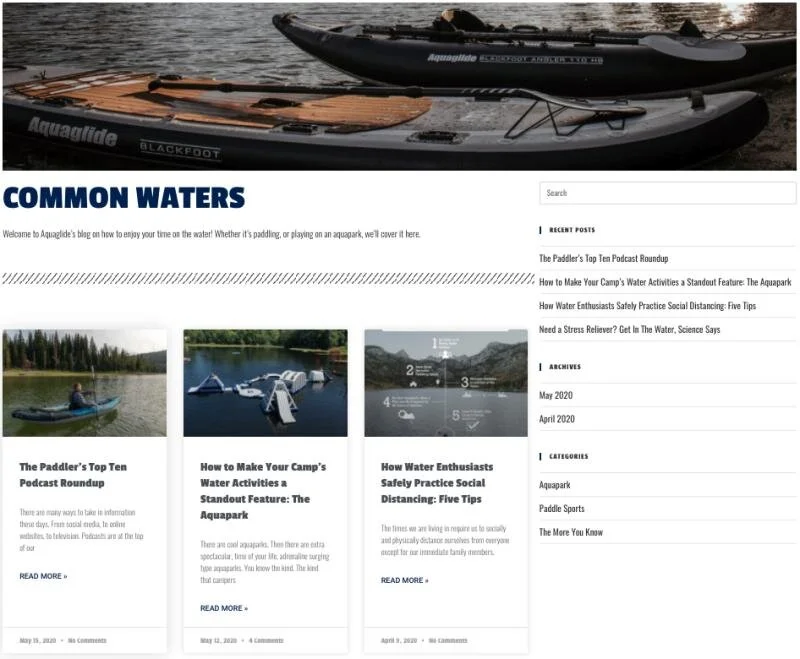Open the social distancing infographic thumbnail
Screen dimensions: 800x659
(x=446, y=383)
